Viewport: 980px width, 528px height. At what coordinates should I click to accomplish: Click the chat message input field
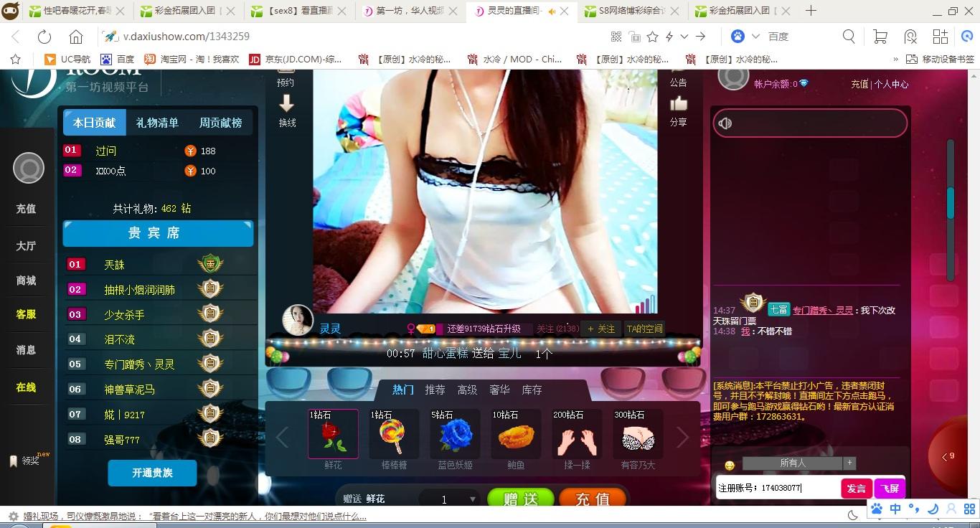[778, 488]
